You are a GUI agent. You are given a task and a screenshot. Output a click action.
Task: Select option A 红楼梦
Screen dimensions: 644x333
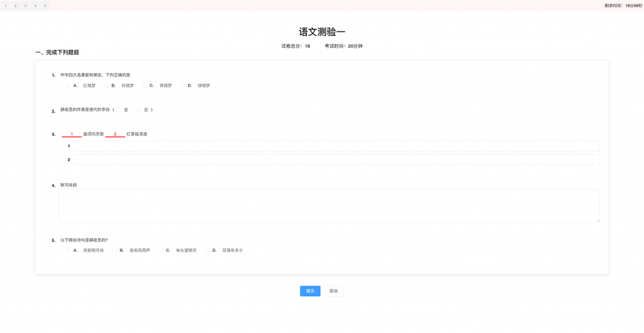point(68,86)
